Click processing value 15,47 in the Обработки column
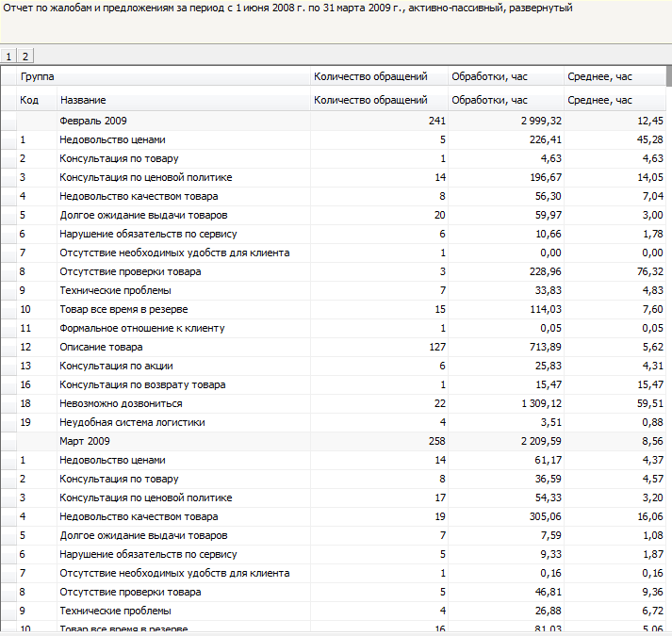 tap(549, 384)
